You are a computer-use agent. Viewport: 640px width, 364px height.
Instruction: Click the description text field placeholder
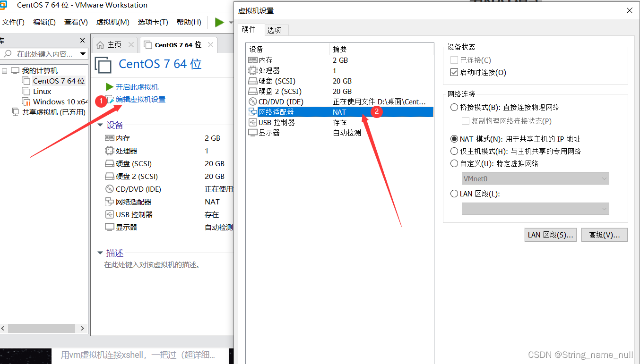click(152, 265)
